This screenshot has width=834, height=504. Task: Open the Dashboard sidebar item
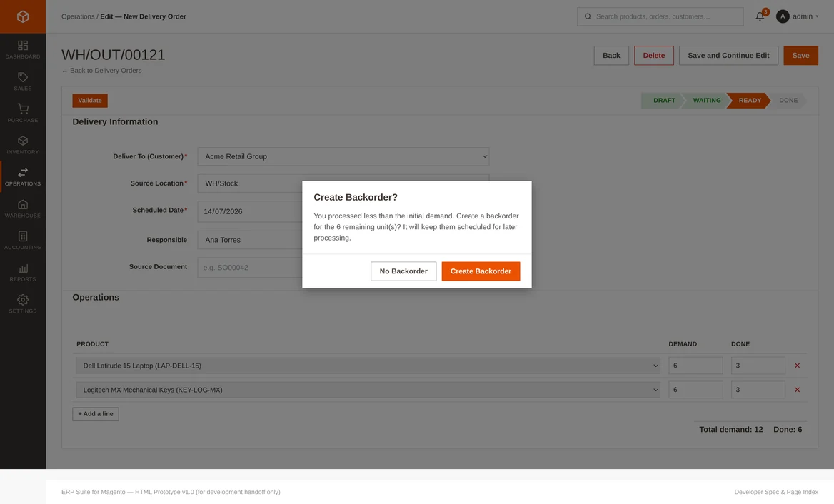22,49
